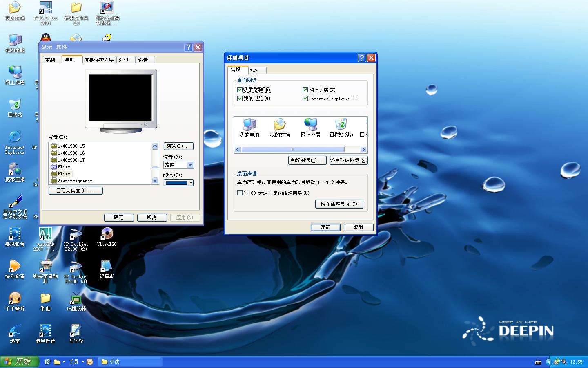Screen dimensions: 588x368
Task: Open 宽带连接 desktop icon
Action: click(x=15, y=172)
